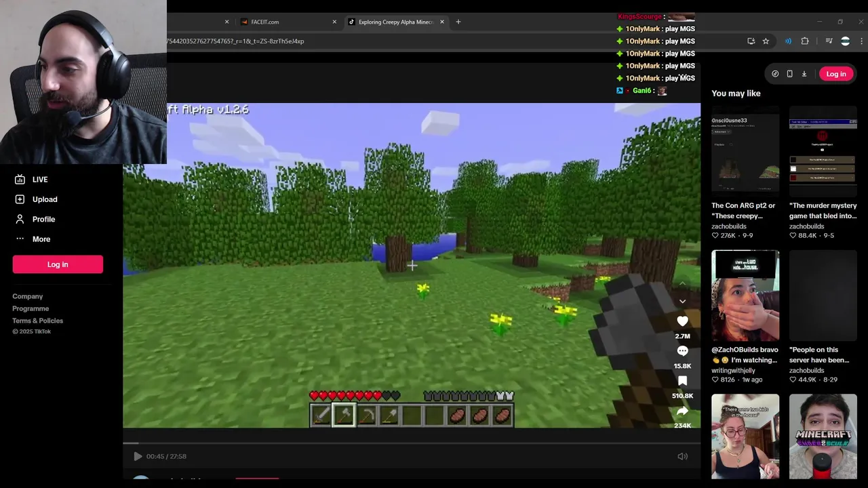Like the video showing 2.7M hearts
The image size is (868, 488).
point(682,321)
